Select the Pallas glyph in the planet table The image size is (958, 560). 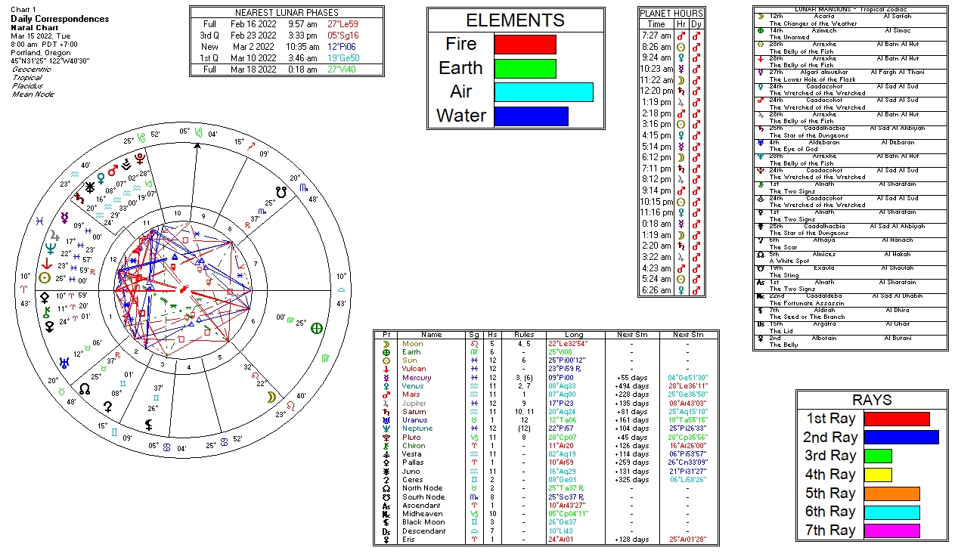[x=386, y=463]
